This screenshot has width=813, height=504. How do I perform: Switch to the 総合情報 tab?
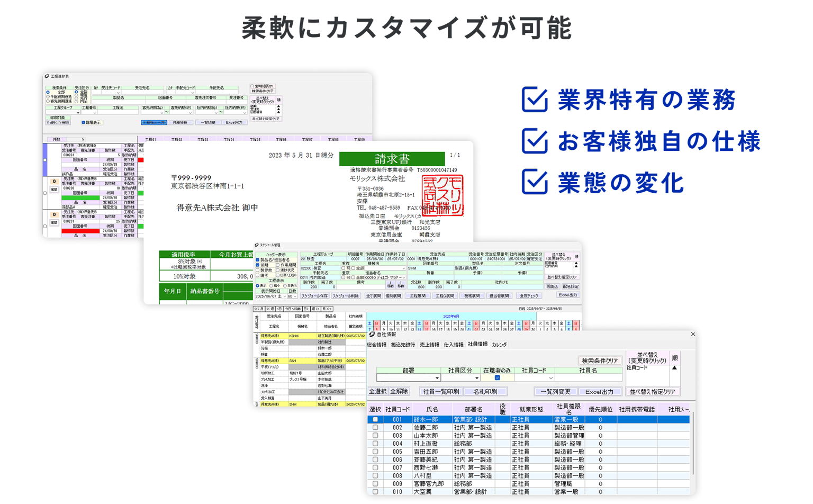coord(377,345)
